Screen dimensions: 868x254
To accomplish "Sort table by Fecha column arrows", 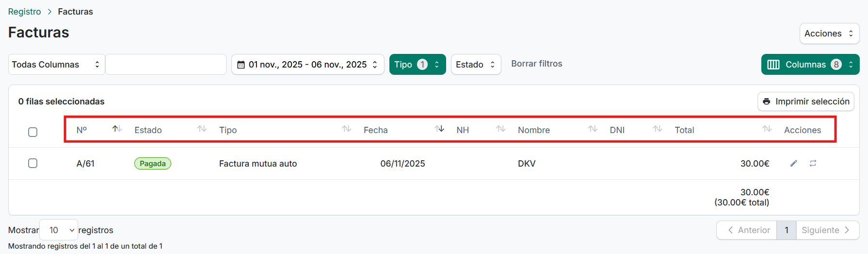I will 439,129.
